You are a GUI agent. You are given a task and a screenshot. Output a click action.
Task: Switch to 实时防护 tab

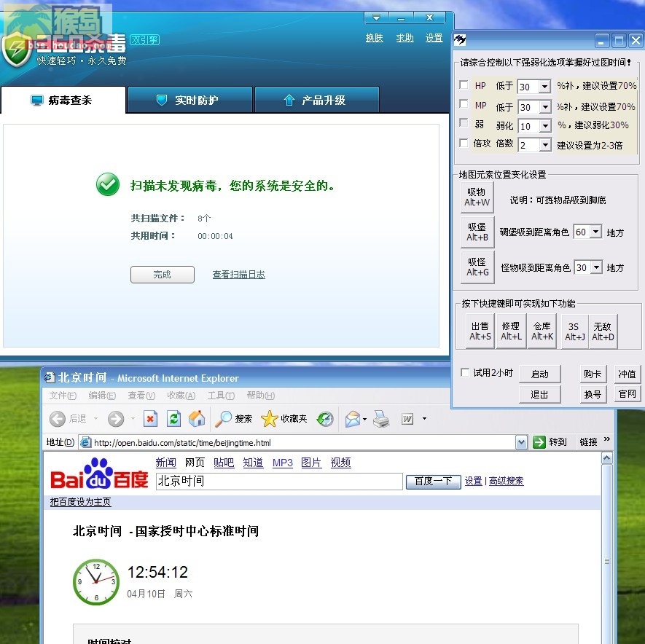[x=190, y=100]
